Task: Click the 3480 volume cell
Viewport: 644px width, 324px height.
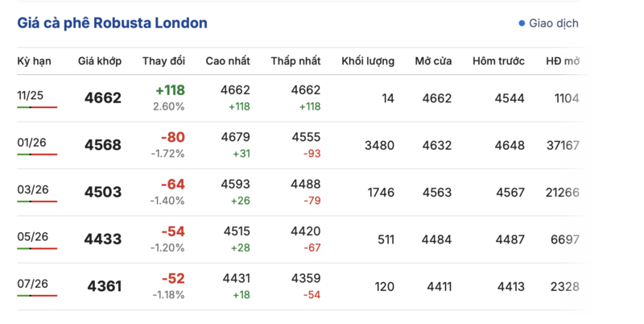Action: point(379,146)
